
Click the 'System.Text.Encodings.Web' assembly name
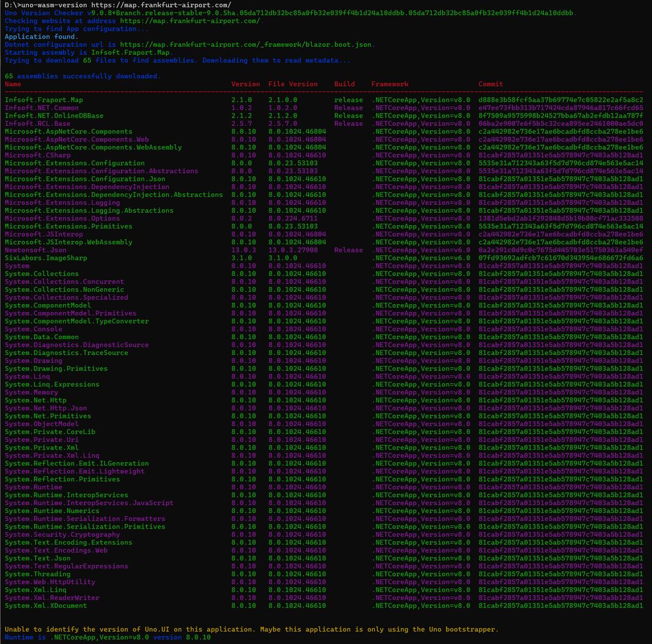(56, 551)
